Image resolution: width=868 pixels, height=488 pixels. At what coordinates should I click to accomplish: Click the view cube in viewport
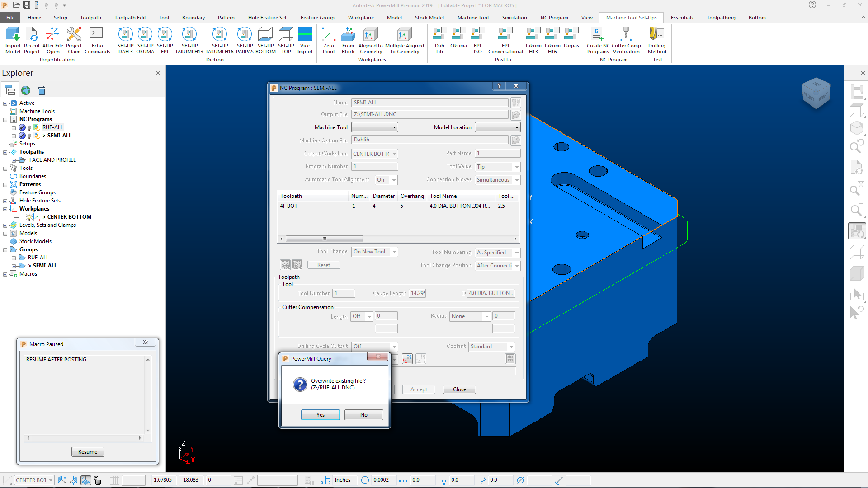click(816, 93)
